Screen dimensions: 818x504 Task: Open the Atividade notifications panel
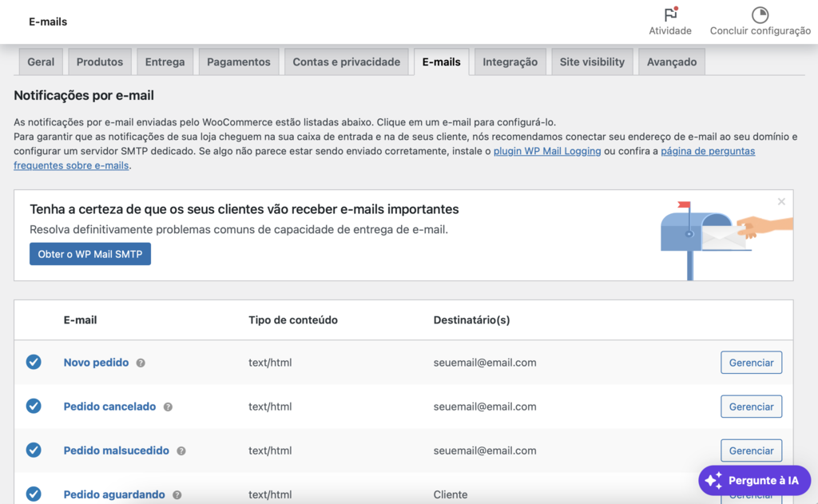pos(669,21)
